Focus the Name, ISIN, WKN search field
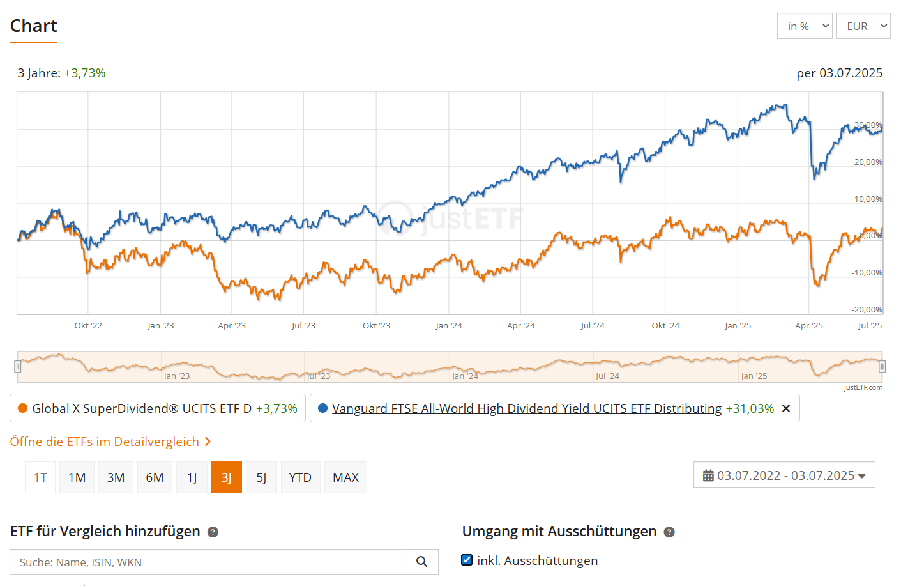The image size is (924, 586). [207, 562]
